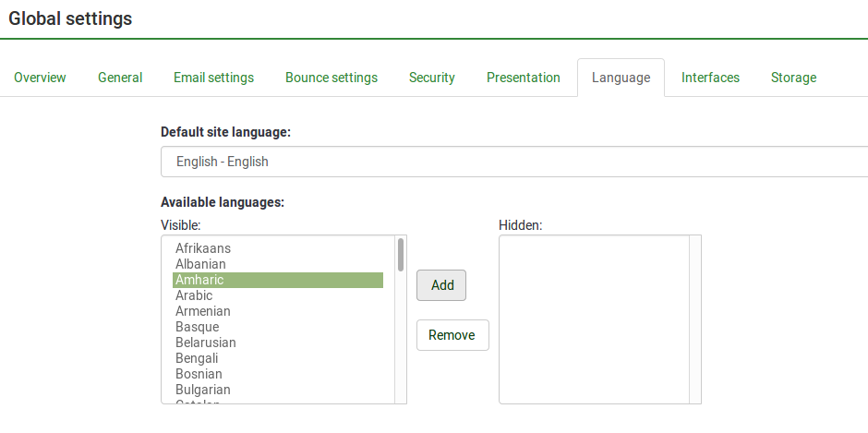The image size is (868, 433).
Task: Open the Overview tab
Action: pyautogui.click(x=40, y=78)
